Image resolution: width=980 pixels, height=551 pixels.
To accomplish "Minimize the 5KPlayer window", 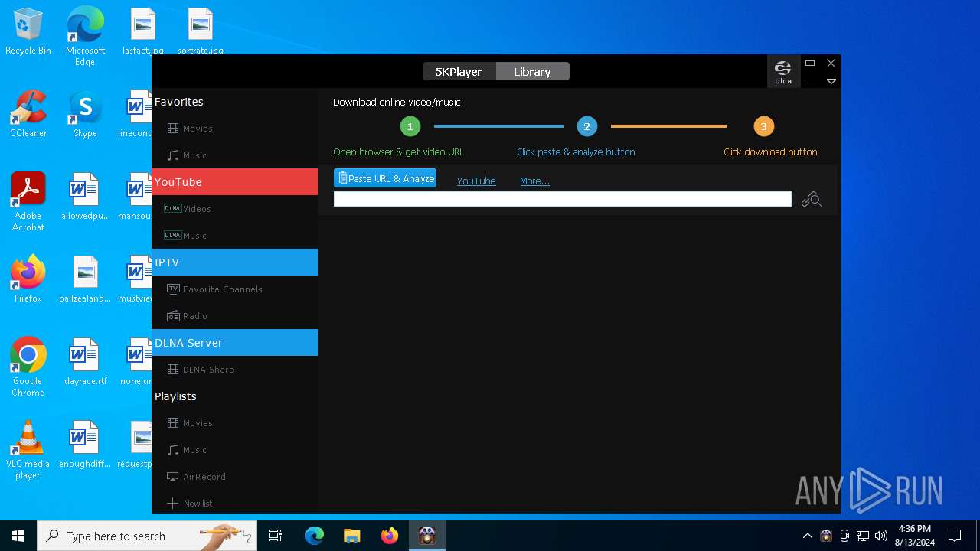I will [810, 80].
